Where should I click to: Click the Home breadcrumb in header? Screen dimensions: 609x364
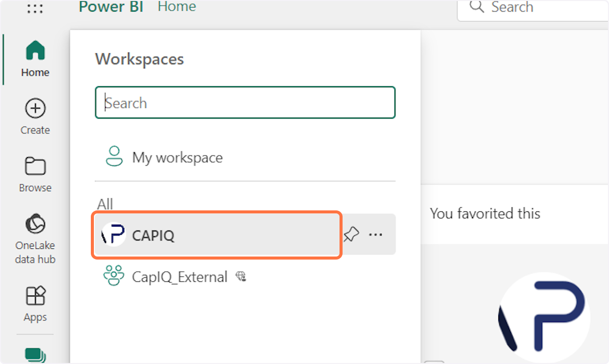coord(177,7)
